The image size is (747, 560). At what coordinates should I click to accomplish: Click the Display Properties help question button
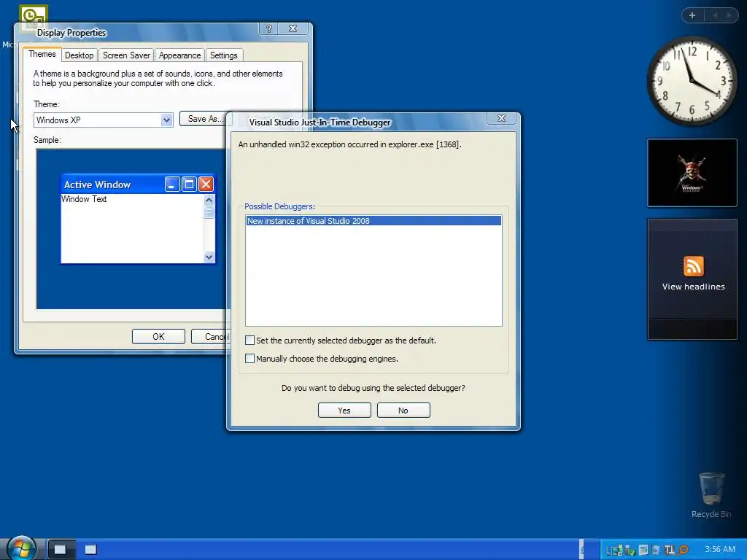tap(268, 28)
